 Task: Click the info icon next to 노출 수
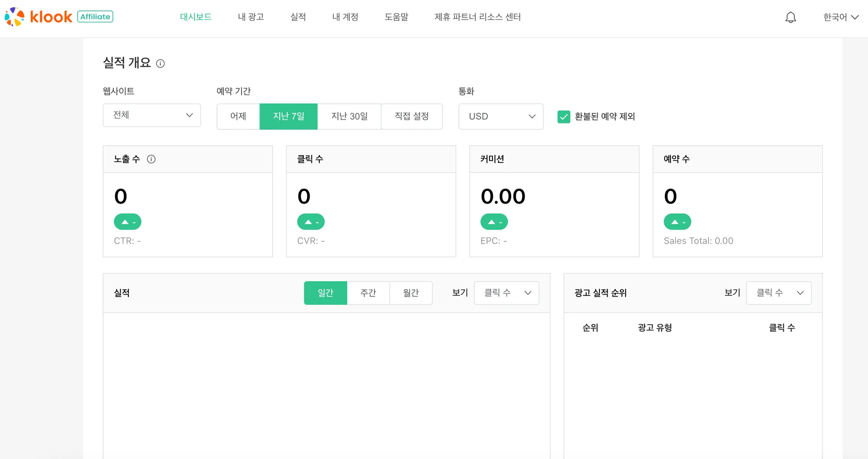tap(151, 159)
